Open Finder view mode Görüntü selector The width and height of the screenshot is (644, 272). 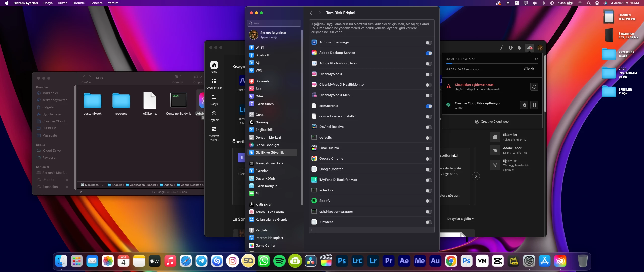pos(178,77)
